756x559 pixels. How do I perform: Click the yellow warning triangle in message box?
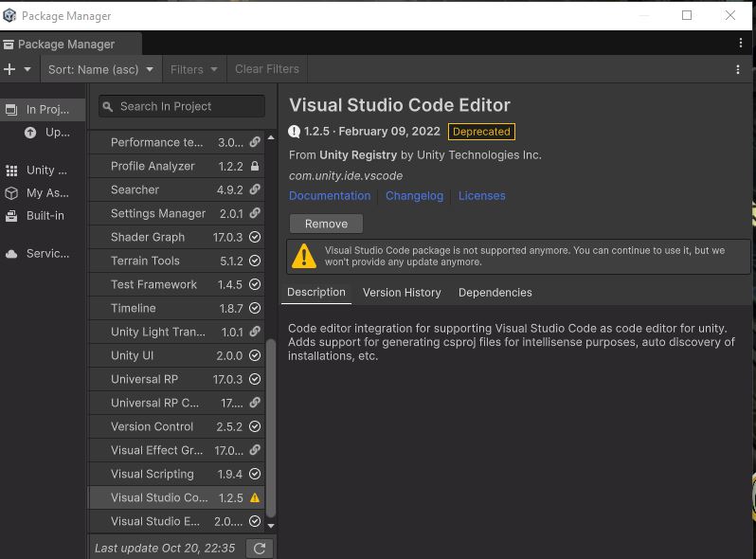click(x=304, y=256)
